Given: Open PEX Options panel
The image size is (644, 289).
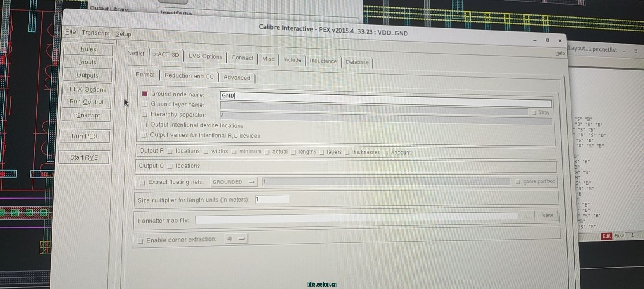Looking at the screenshot, I should tap(88, 89).
